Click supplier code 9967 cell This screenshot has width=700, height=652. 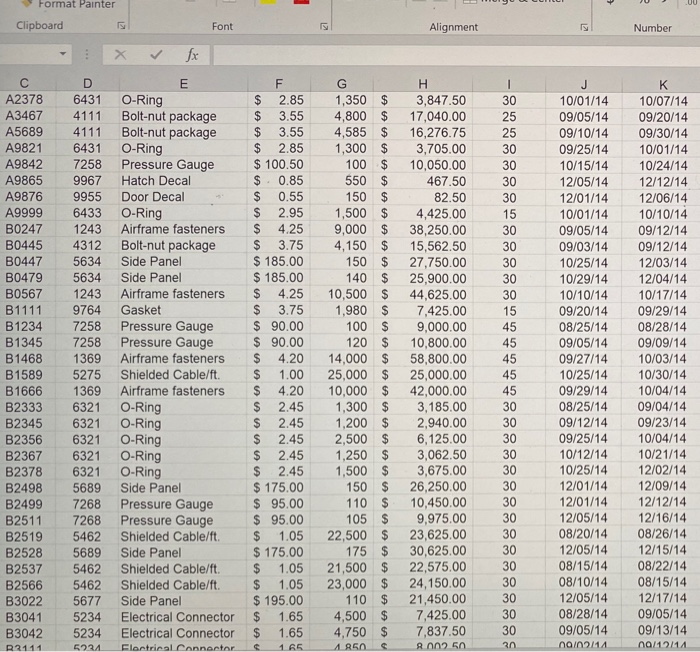click(88, 180)
